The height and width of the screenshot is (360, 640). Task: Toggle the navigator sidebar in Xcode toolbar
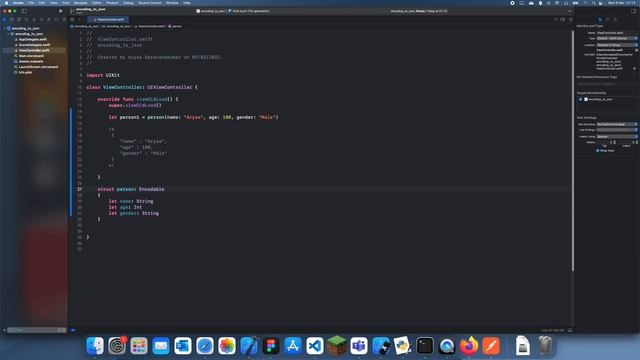(x=24, y=11)
